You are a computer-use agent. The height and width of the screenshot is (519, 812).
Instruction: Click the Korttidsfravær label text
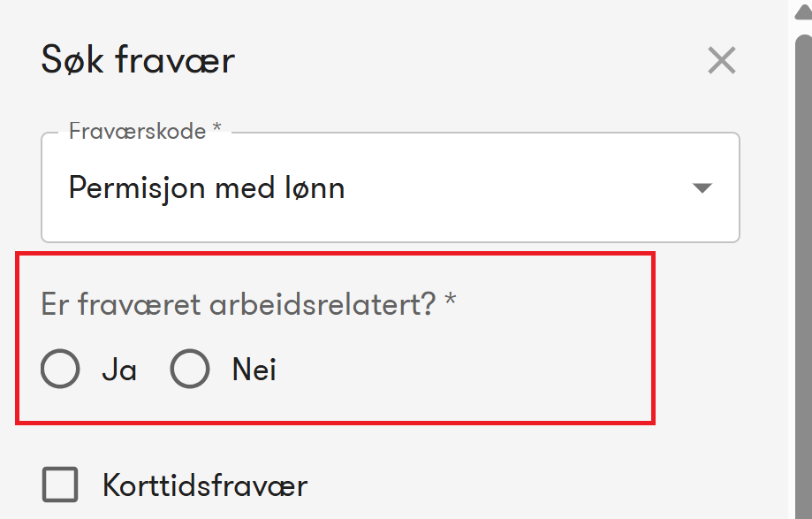[205, 485]
